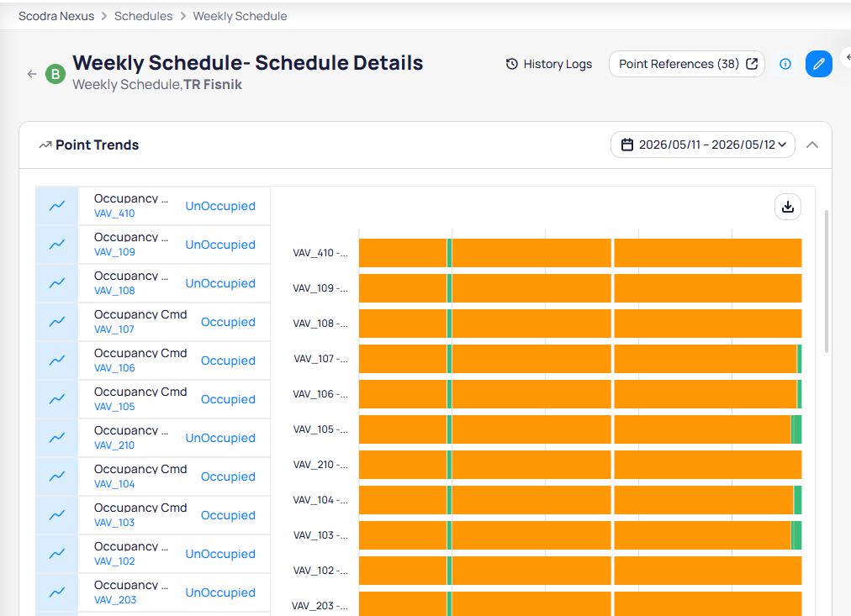Open the VAV_106 link
Screen dimensions: 851x616
pos(114,368)
